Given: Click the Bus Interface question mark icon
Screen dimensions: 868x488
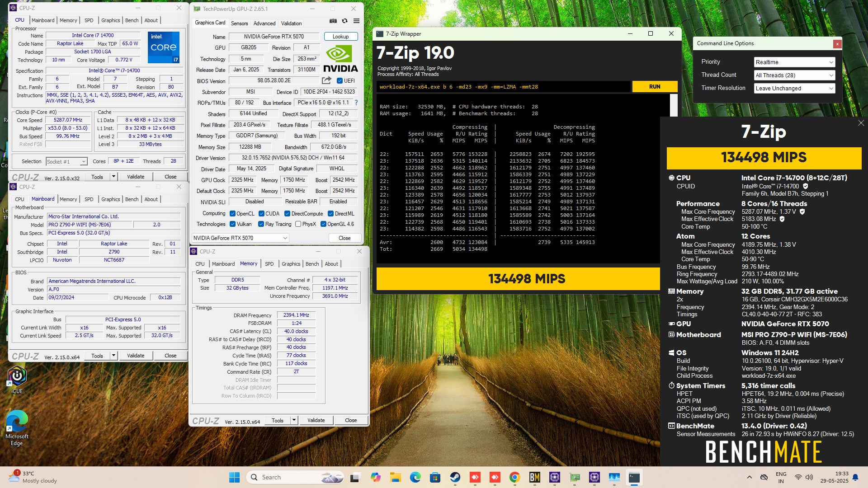Looking at the screenshot, I should tap(356, 103).
